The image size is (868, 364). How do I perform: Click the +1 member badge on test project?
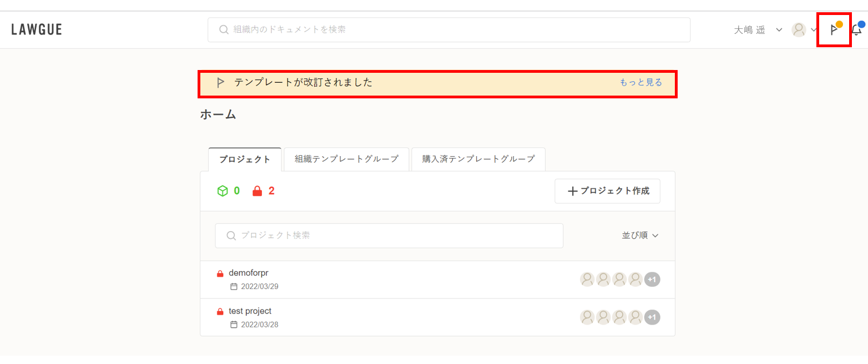[652, 317]
